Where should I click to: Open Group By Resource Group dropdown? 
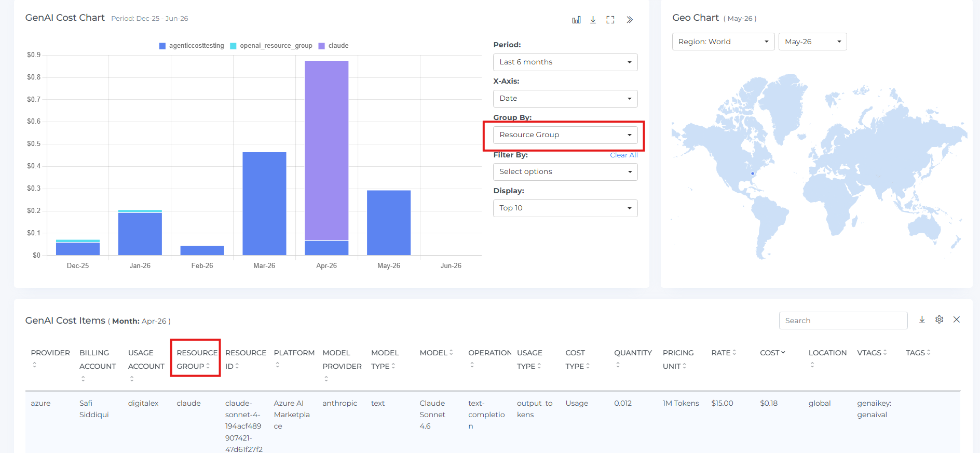[x=565, y=135]
